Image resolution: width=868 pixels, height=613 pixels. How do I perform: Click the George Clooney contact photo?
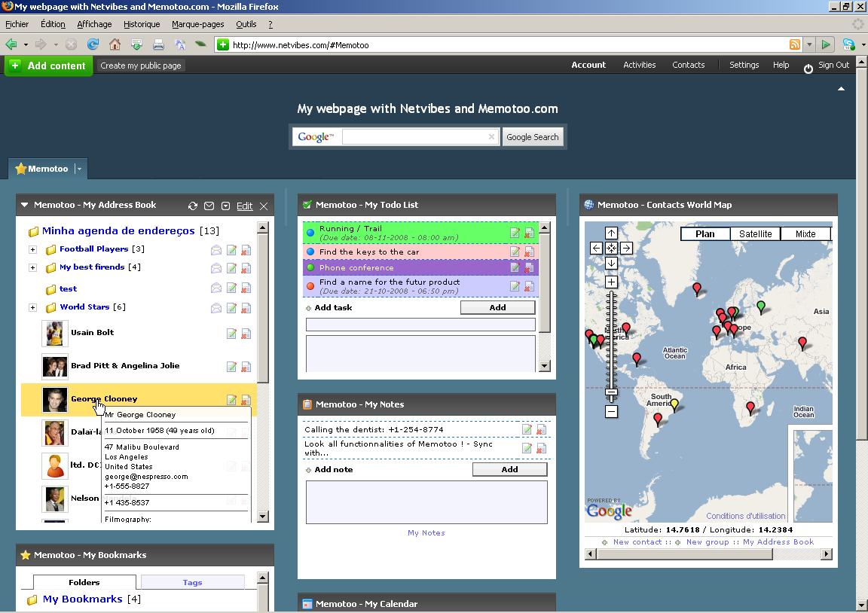[x=55, y=399]
